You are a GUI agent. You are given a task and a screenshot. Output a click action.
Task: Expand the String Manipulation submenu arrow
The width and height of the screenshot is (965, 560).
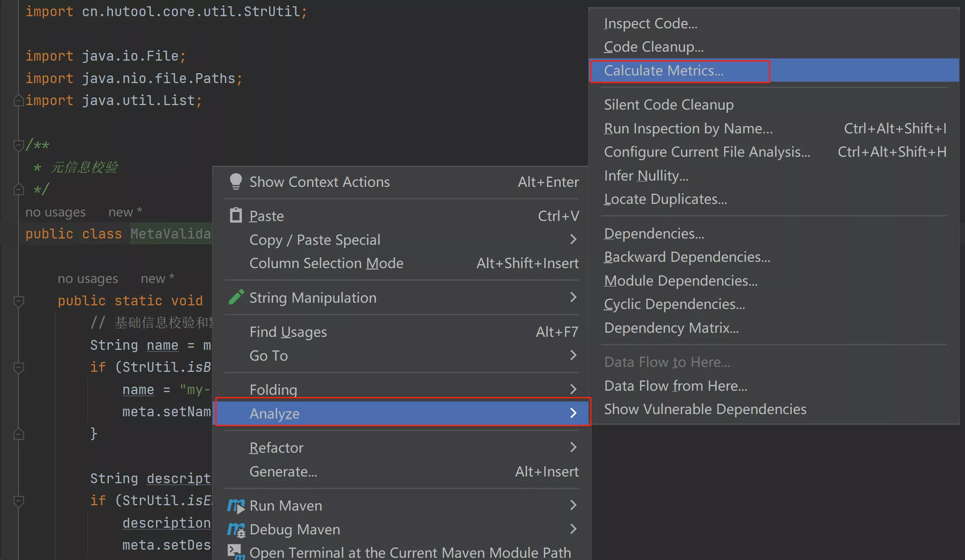[573, 297]
